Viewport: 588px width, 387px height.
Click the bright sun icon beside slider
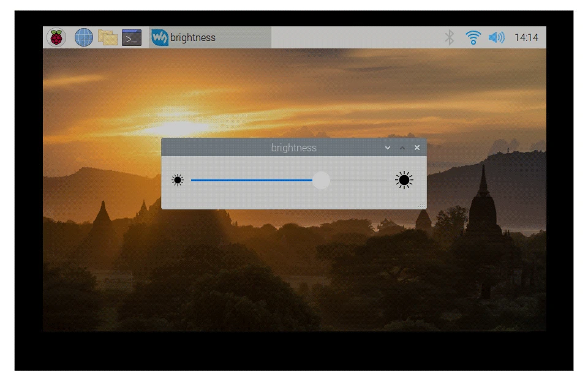[404, 180]
